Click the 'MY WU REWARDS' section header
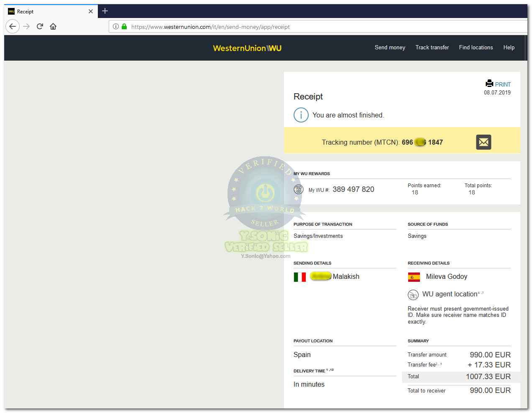The width and height of the screenshot is (532, 413). coord(312,174)
